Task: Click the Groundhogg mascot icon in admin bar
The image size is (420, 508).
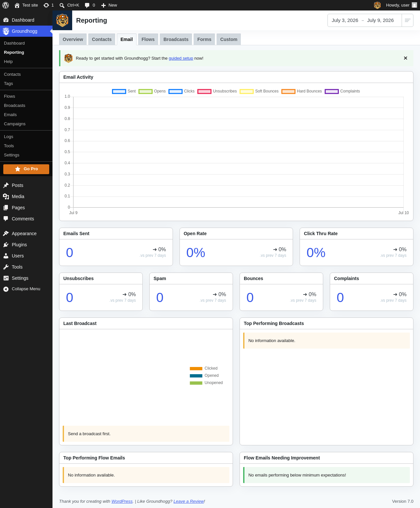Action: [377, 5]
